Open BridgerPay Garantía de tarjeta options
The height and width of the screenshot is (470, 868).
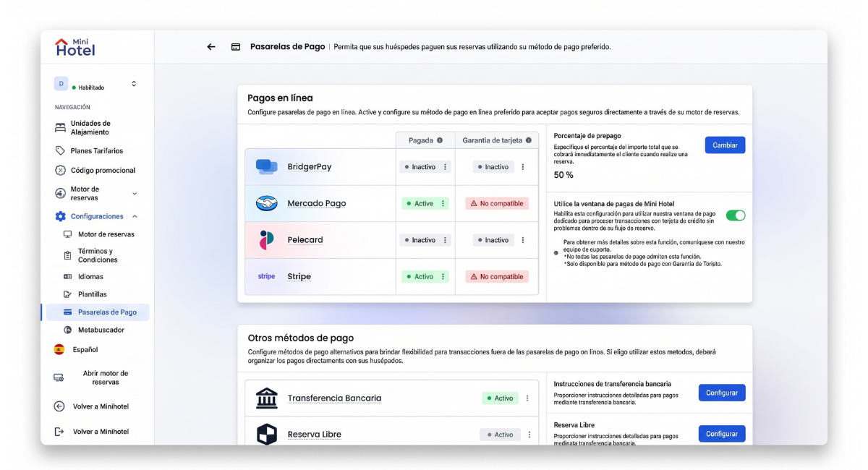[x=523, y=167]
